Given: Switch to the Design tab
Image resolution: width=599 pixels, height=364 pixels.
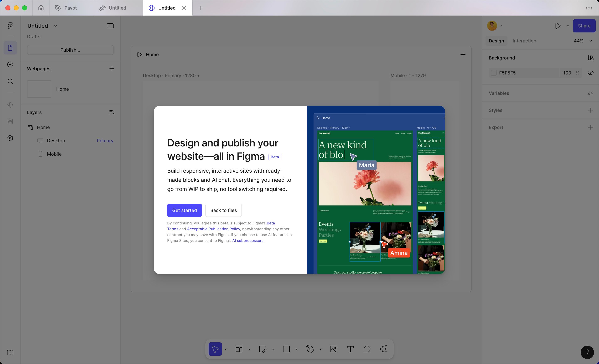Looking at the screenshot, I should pyautogui.click(x=496, y=41).
